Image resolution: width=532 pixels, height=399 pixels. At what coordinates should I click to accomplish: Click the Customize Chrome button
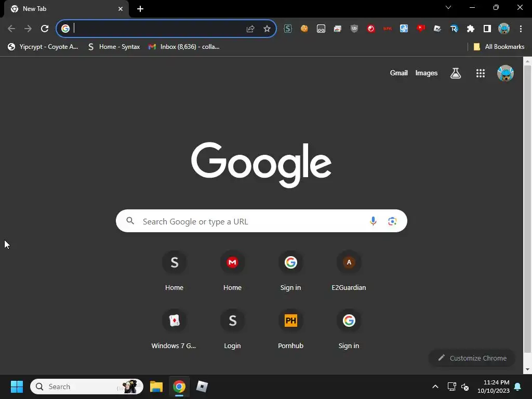coord(472,358)
